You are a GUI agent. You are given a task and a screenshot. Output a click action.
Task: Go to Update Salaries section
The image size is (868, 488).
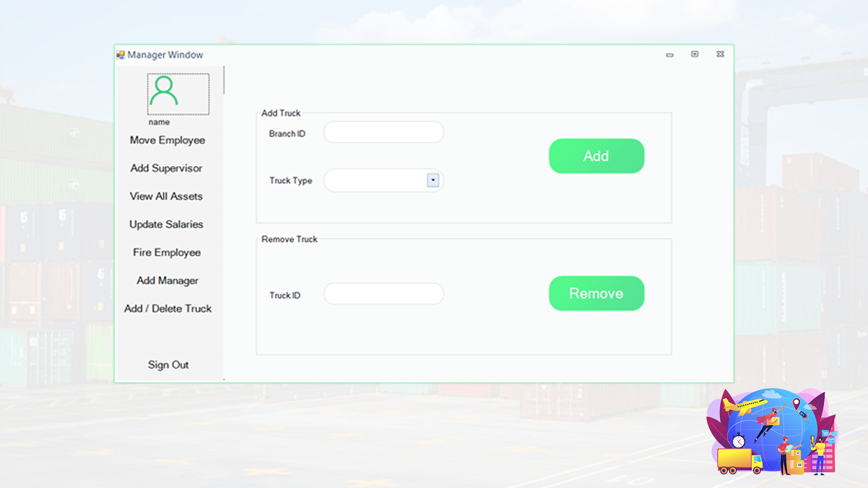[x=166, y=224]
